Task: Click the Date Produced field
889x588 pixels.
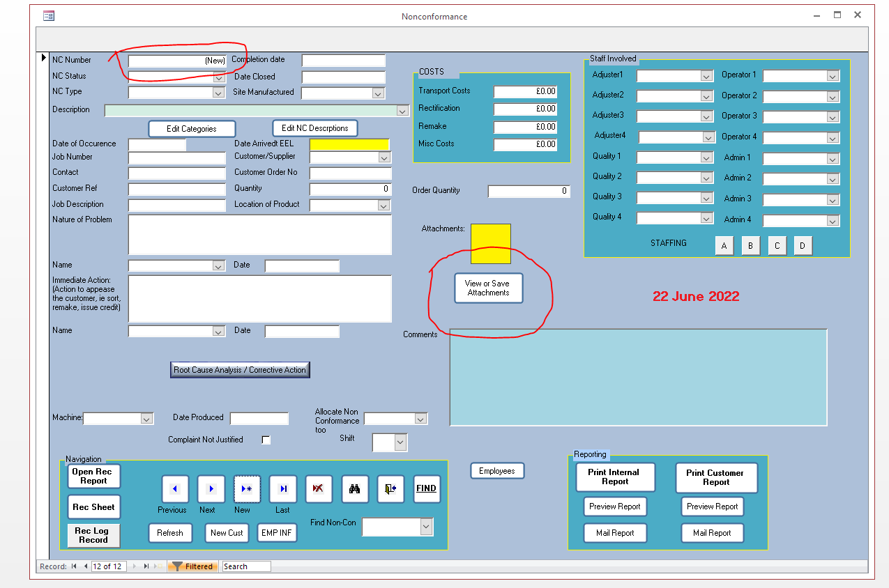Action: [259, 419]
